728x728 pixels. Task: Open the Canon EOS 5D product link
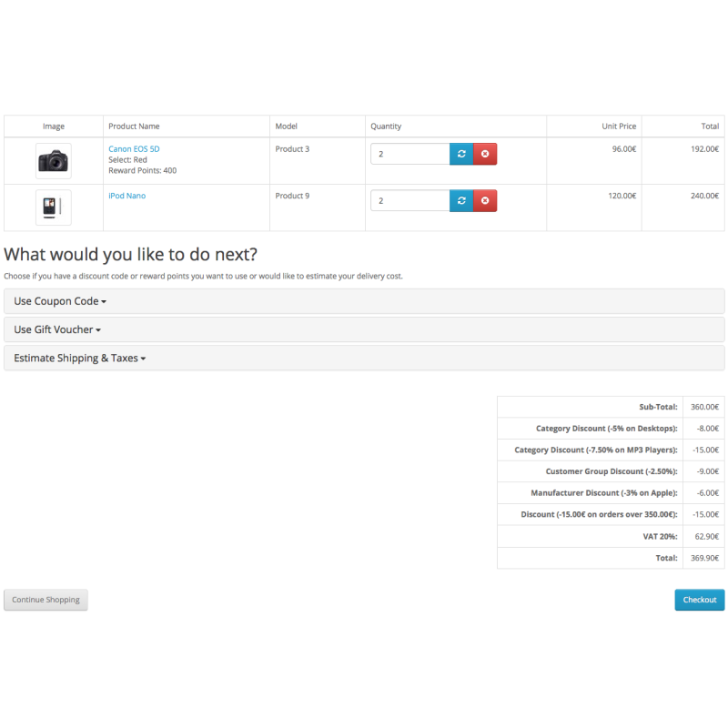(x=134, y=148)
